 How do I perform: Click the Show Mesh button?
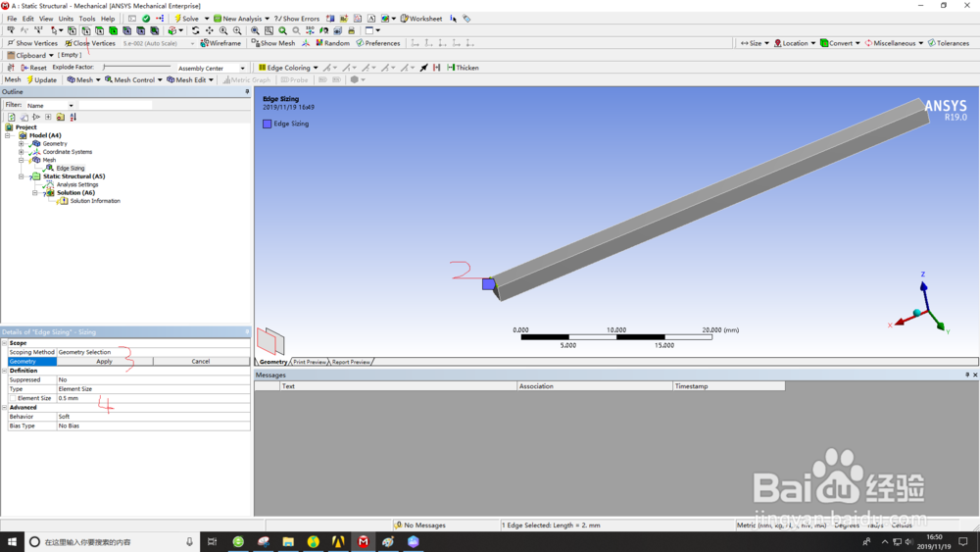pos(273,43)
